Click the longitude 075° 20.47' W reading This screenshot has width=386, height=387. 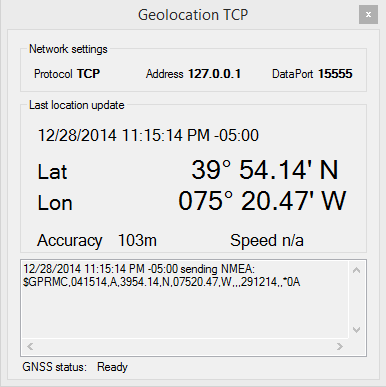coord(262,201)
